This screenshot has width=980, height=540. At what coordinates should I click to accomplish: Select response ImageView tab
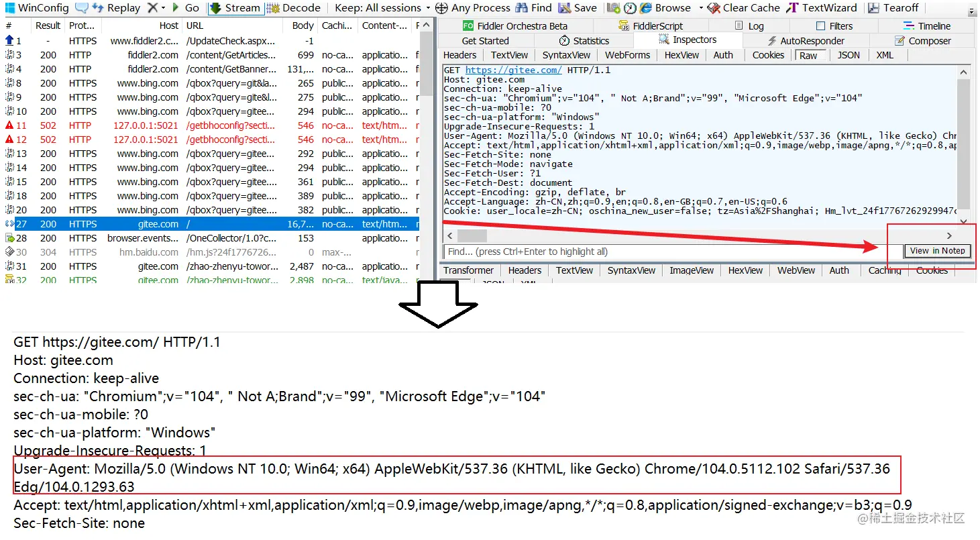692,270
